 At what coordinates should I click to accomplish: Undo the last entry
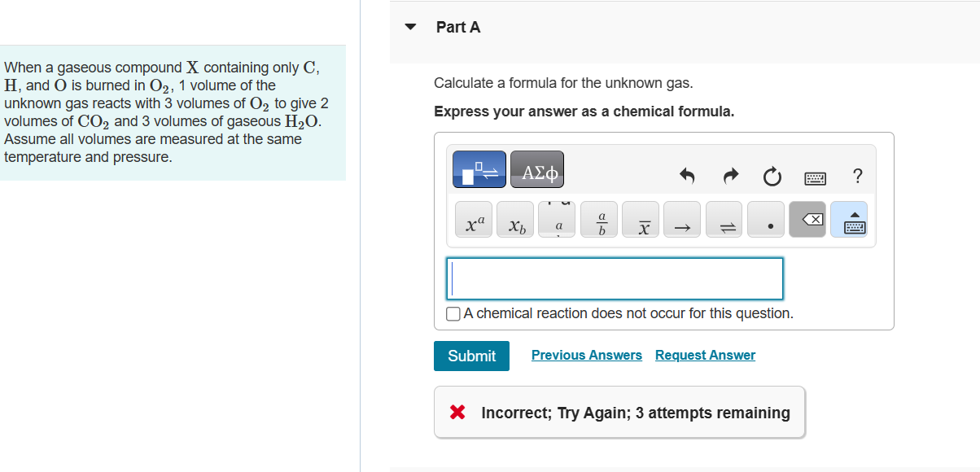(686, 176)
